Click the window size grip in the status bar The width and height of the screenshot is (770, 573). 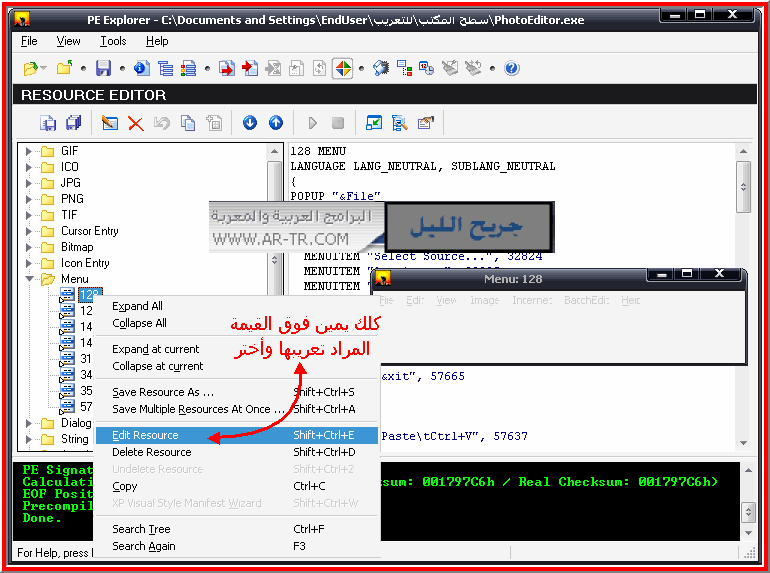pyautogui.click(x=749, y=553)
